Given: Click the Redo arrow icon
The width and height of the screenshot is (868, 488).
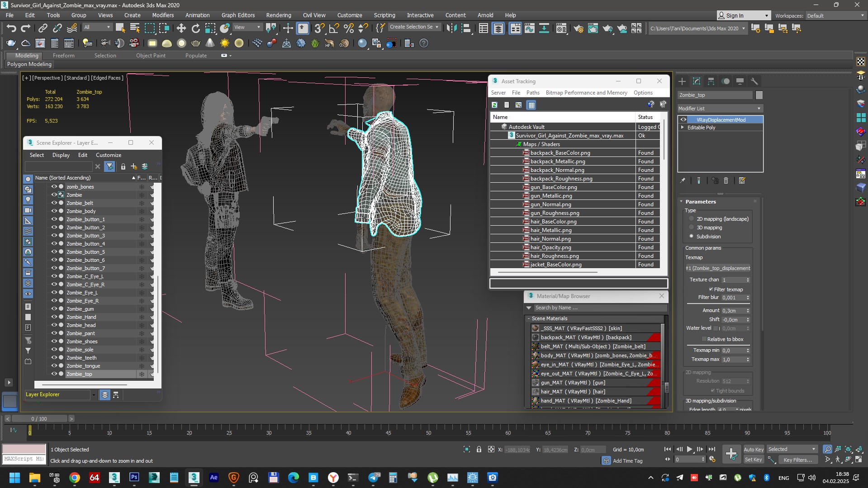Looking at the screenshot, I should (x=26, y=28).
